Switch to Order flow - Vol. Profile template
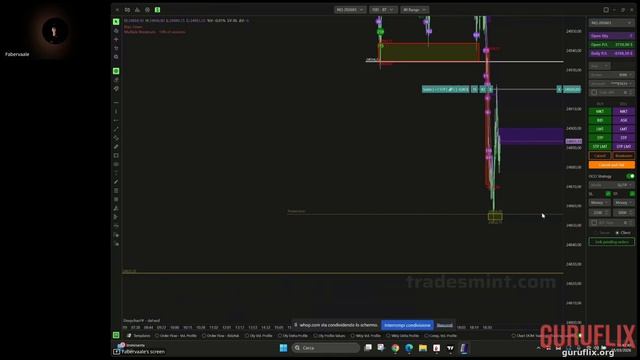640x360 pixels. click(x=176, y=336)
